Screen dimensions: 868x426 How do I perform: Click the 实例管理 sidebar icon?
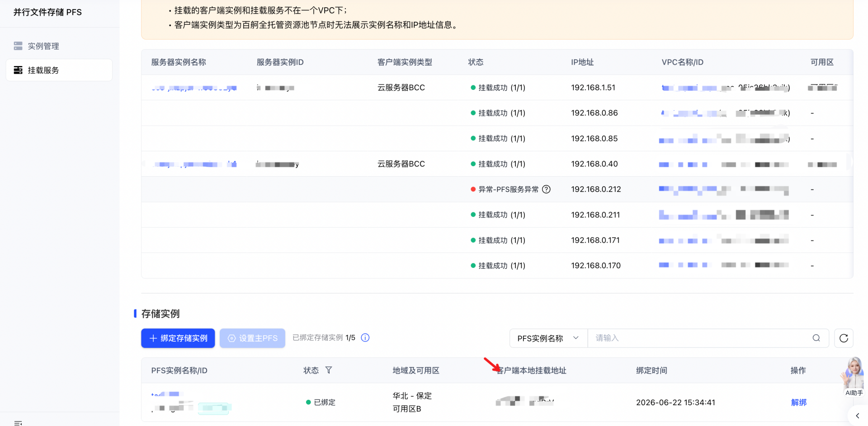point(18,46)
